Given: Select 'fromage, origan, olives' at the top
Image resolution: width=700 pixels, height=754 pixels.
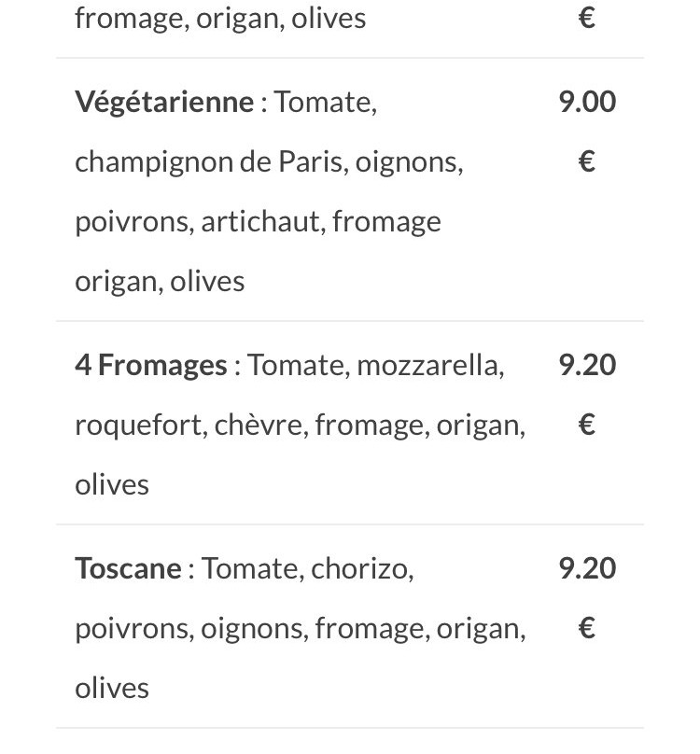Looking at the screenshot, I should tap(220, 20).
